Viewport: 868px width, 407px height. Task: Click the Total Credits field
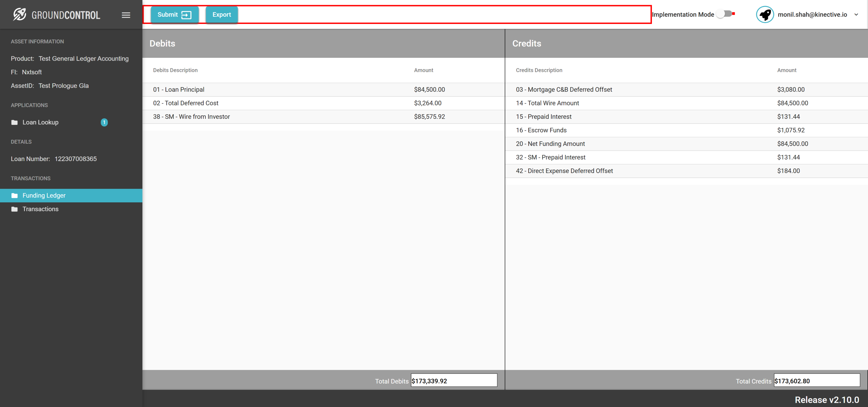tap(816, 381)
